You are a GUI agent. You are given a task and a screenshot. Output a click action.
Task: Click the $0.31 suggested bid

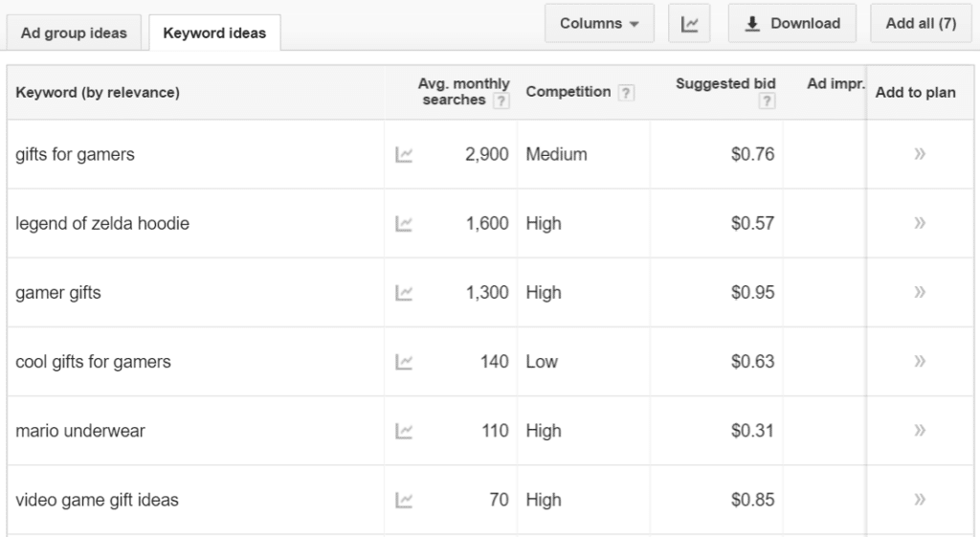[752, 431]
